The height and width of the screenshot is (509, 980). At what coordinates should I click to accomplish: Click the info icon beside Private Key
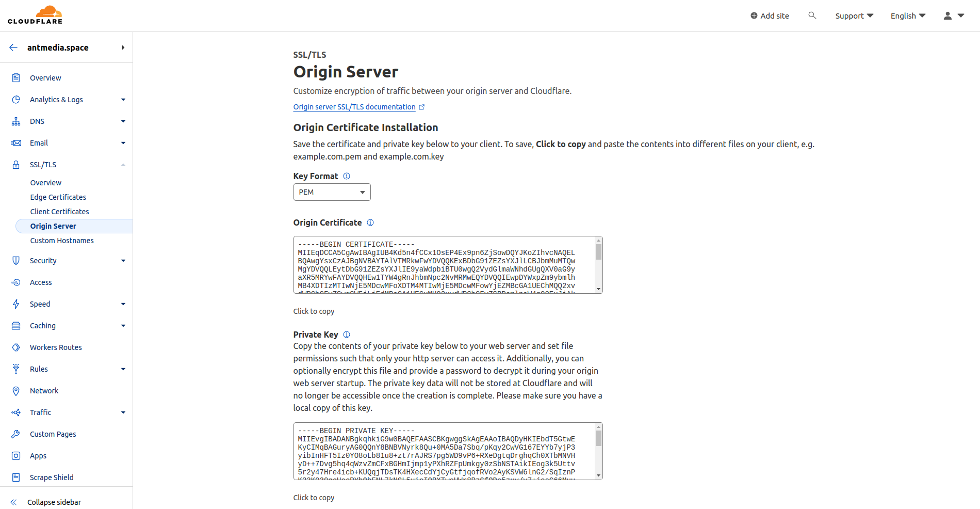point(347,335)
